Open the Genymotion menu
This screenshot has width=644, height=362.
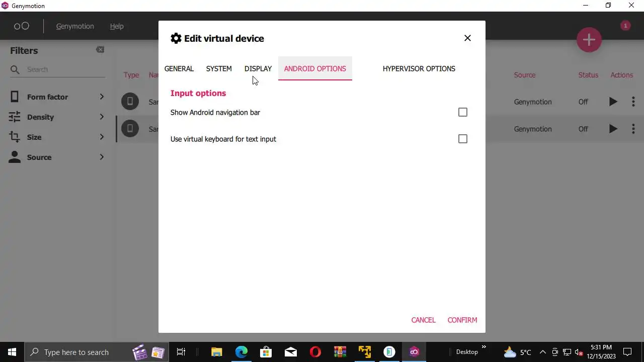point(74,26)
